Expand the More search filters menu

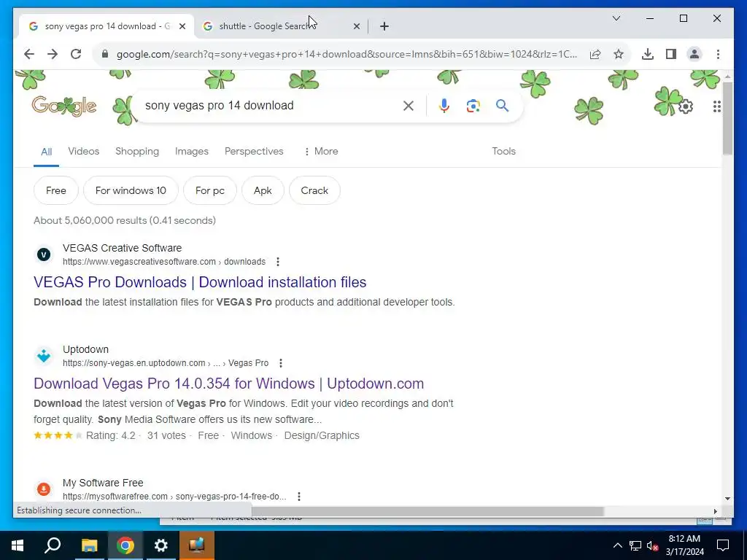(x=321, y=152)
